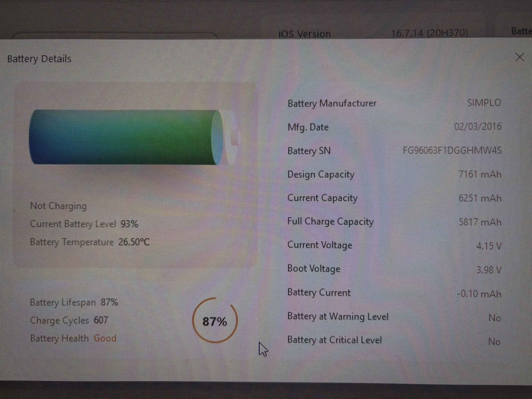Click the Not Charging status text

coord(58,206)
